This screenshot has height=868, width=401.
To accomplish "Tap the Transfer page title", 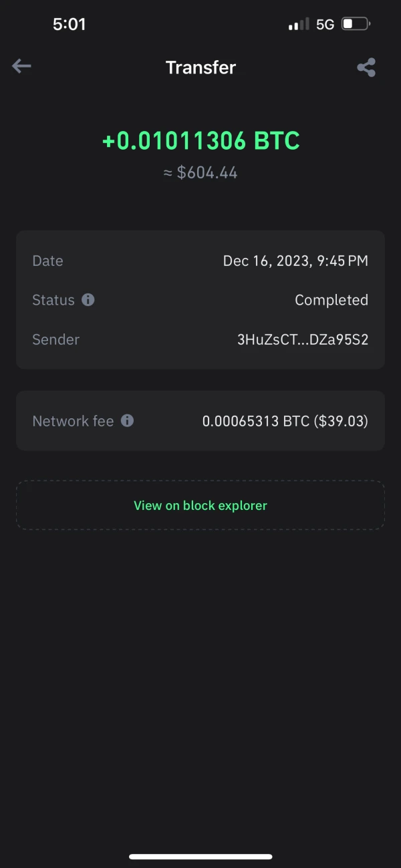I will [x=200, y=67].
